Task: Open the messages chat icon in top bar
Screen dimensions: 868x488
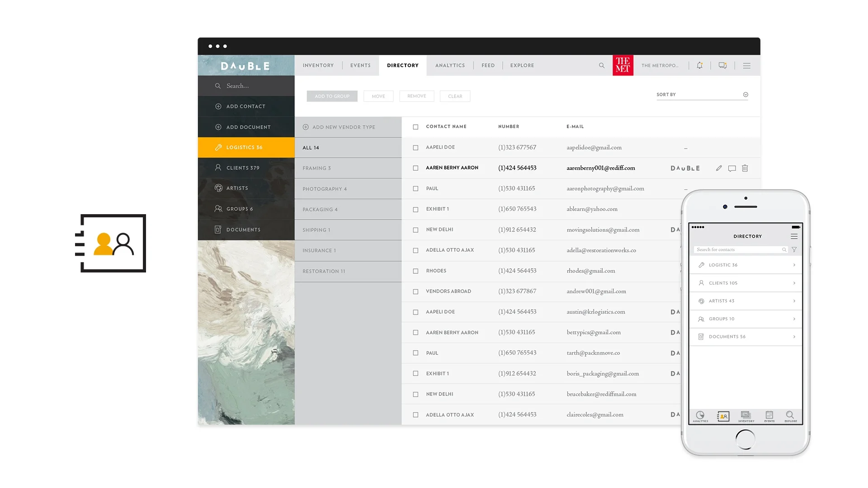Action: point(723,66)
